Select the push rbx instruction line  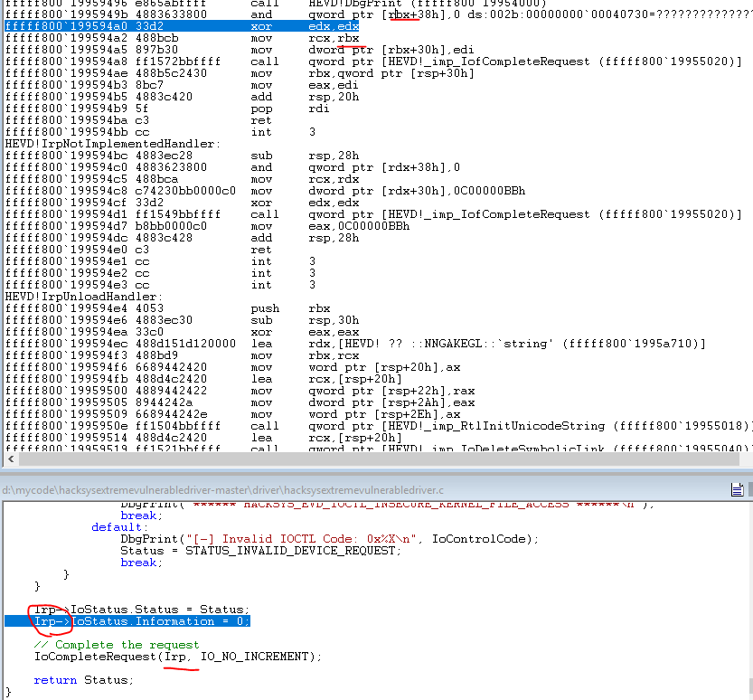pos(181,308)
